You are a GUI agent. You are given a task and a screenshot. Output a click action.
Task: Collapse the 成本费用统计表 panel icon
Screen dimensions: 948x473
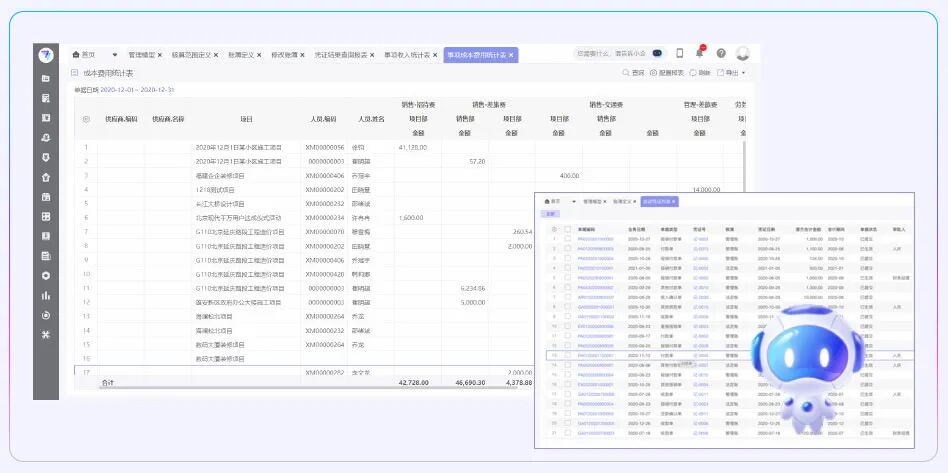pos(75,73)
